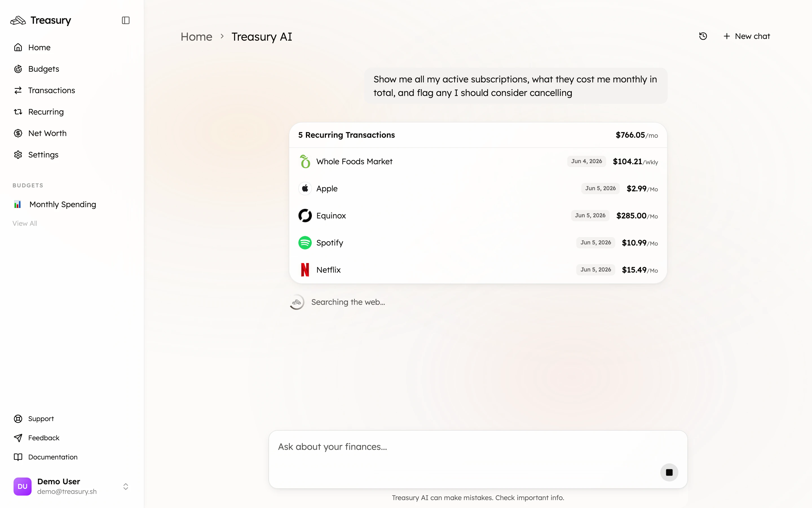
Task: Click the Apple logo icon
Action: tap(305, 189)
